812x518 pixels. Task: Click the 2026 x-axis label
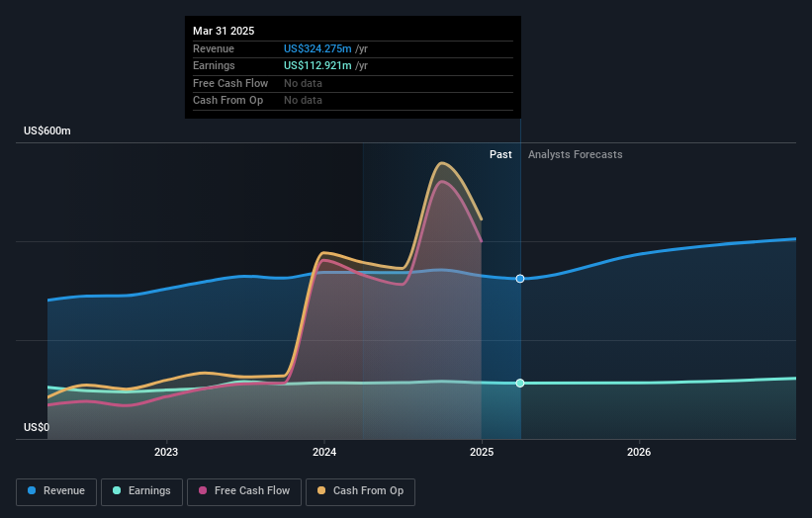point(639,453)
